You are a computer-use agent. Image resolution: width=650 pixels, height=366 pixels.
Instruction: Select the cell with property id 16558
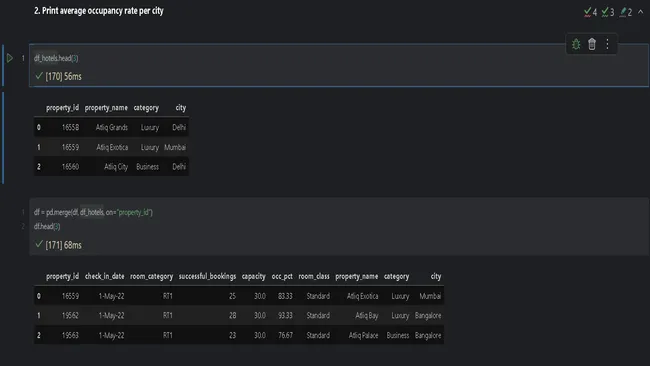(70, 128)
